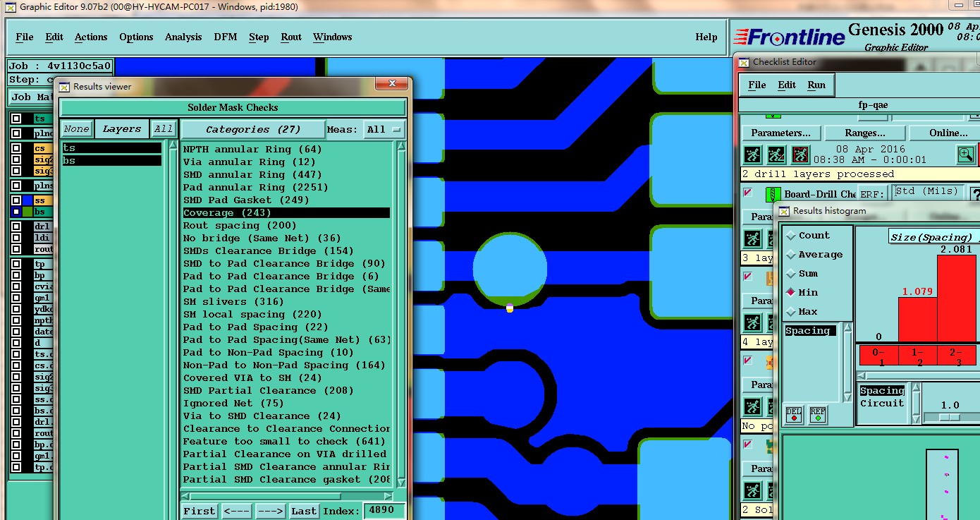980x520 pixels.
Task: Click second runner icon above the date
Action: coord(776,155)
